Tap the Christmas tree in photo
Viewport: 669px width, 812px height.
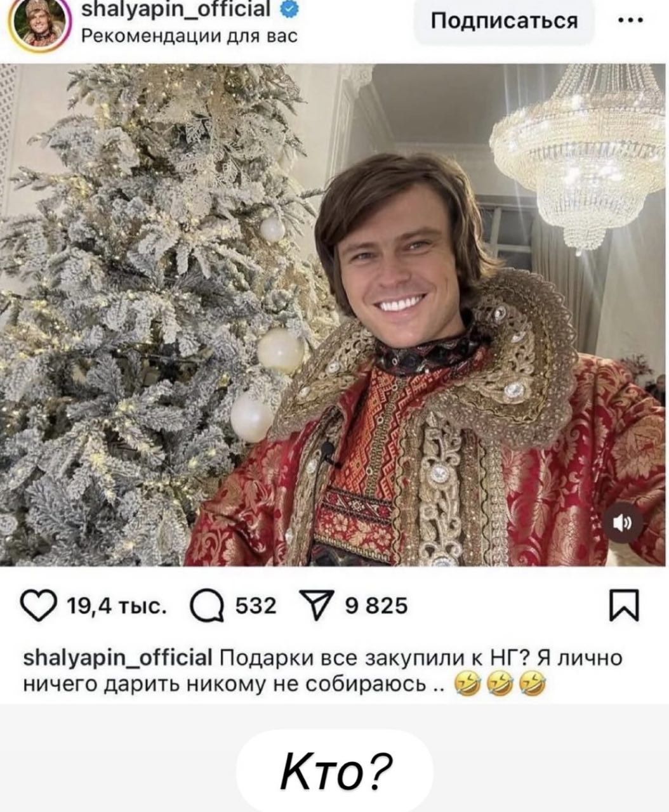point(146,317)
